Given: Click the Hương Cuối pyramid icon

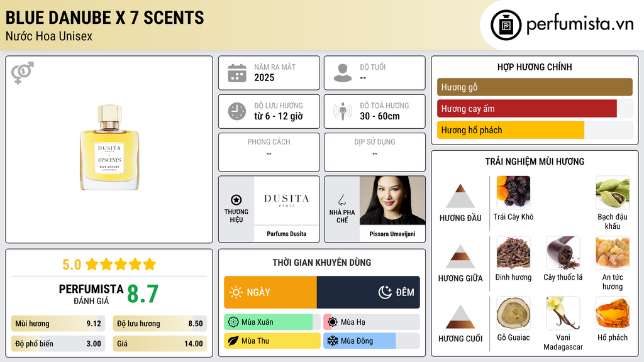Looking at the screenshot, I should [x=460, y=317].
